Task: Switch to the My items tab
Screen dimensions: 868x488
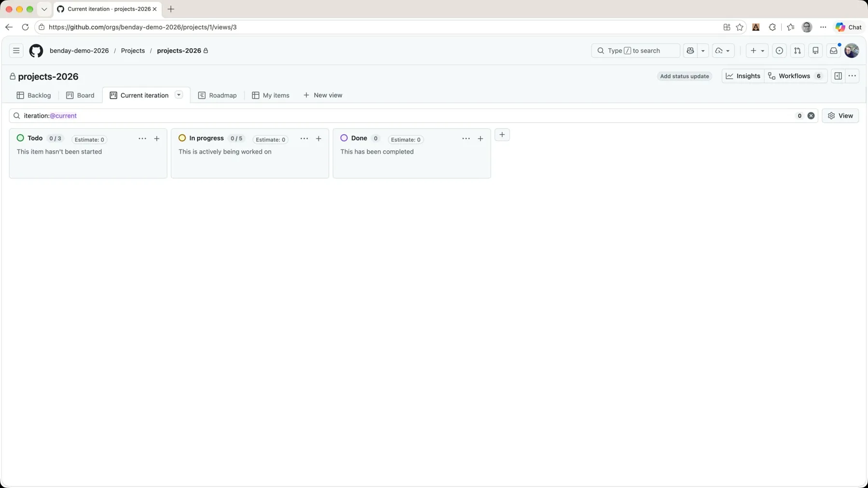Action: pos(271,95)
